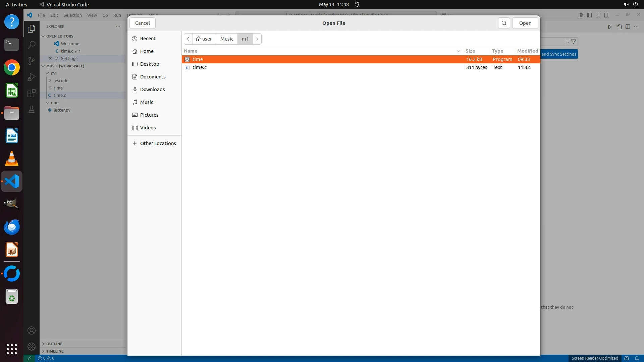Open the Explorer view in activity bar
Viewport: 644px width, 362px height.
click(32, 29)
